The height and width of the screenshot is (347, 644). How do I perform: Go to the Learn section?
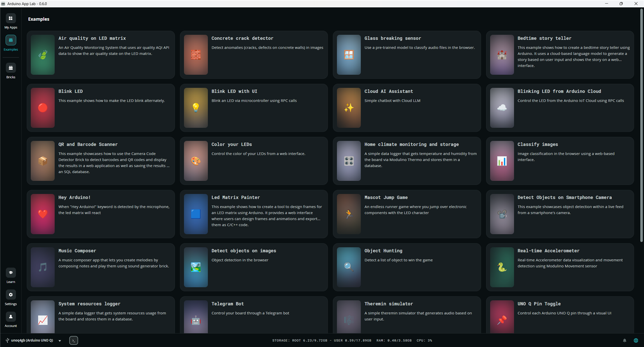(11, 276)
